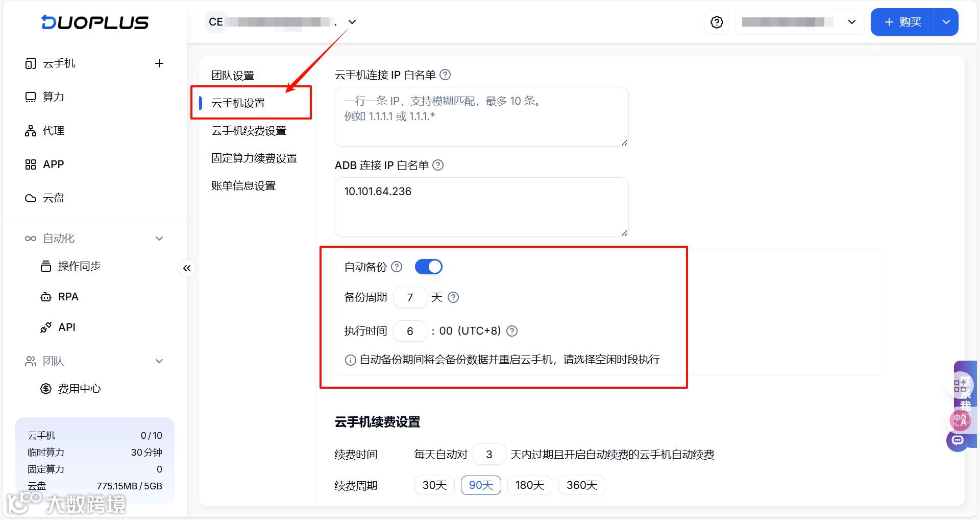
Task: Click the APP grid icon in sidebar
Action: click(31, 164)
